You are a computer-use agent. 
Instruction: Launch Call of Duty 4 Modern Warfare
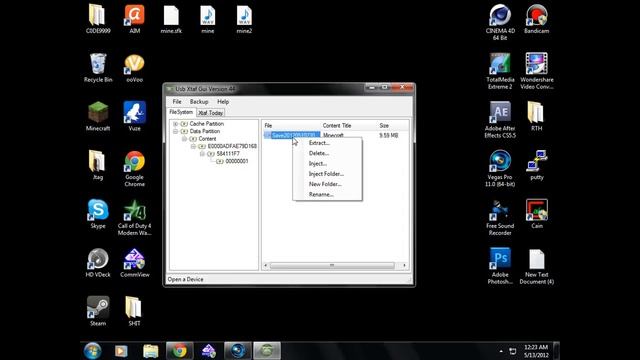click(x=134, y=217)
